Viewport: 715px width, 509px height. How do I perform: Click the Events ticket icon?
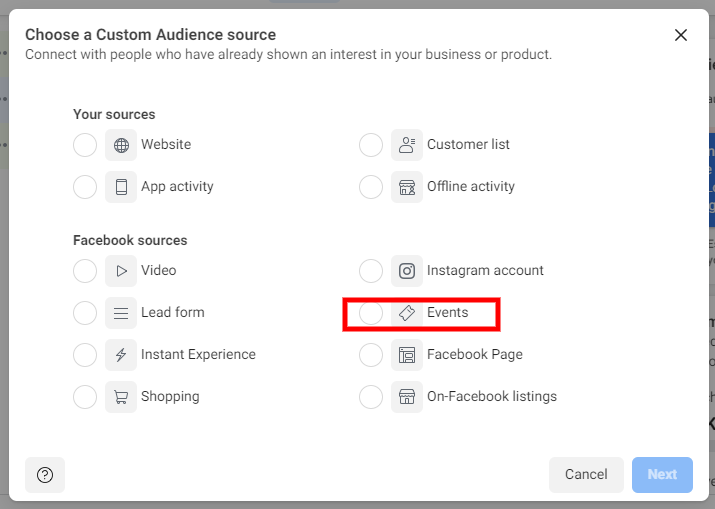point(407,313)
